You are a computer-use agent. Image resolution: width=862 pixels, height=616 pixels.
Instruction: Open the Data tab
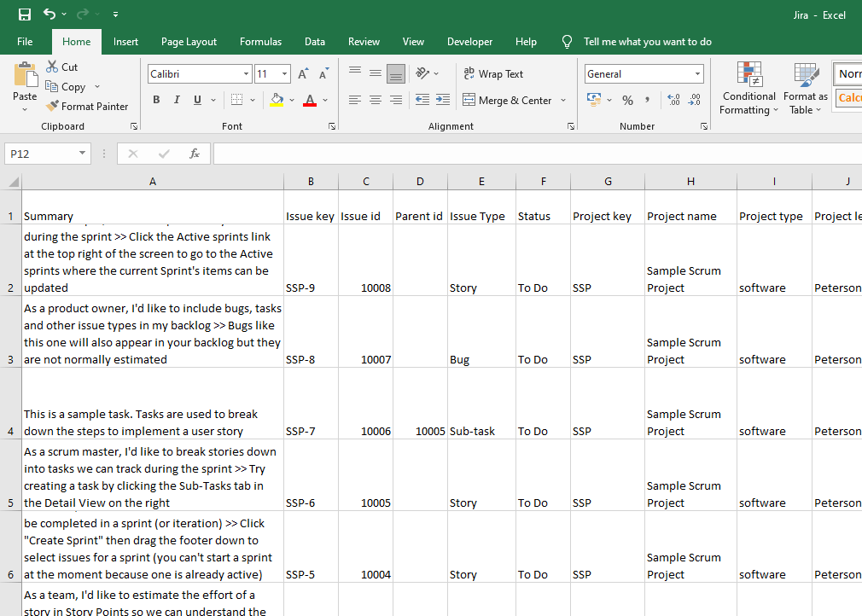pos(314,42)
